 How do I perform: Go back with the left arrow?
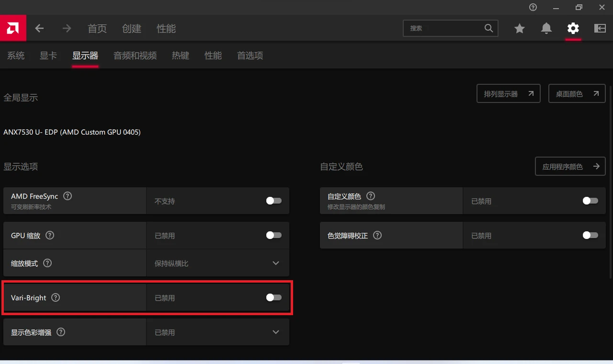(x=39, y=28)
